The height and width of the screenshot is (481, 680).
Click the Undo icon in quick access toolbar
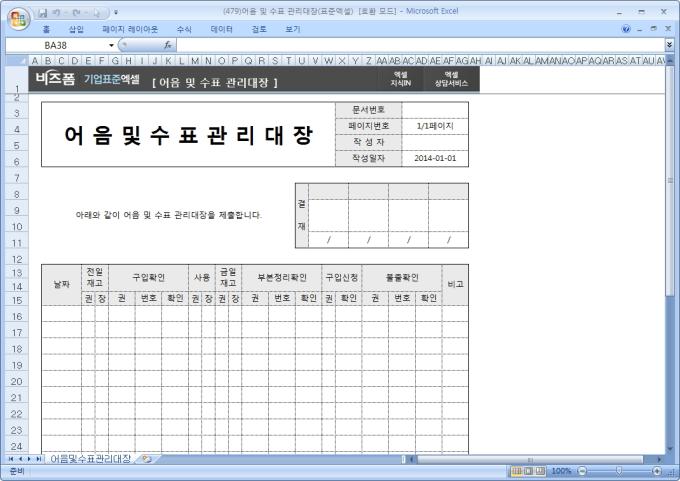56,13
